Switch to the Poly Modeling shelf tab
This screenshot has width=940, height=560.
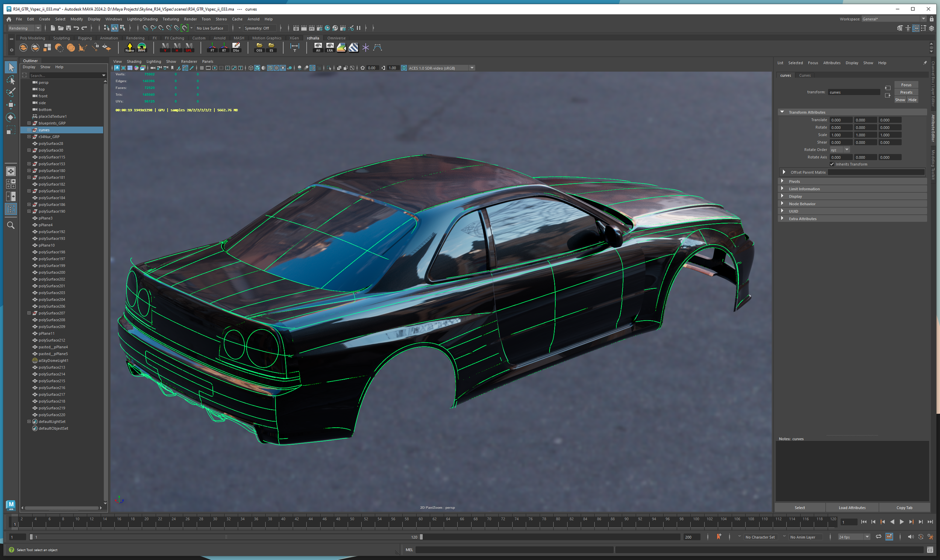32,38
